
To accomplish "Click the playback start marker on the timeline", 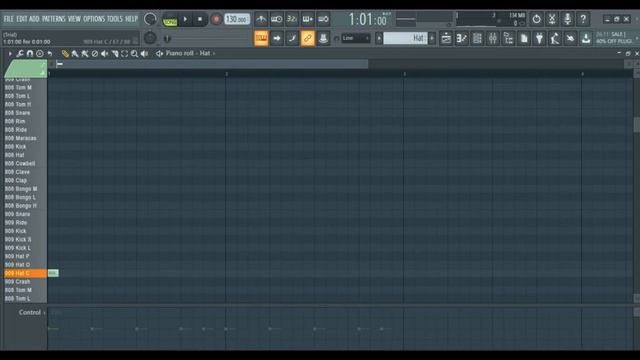I will pyautogui.click(x=60, y=64).
